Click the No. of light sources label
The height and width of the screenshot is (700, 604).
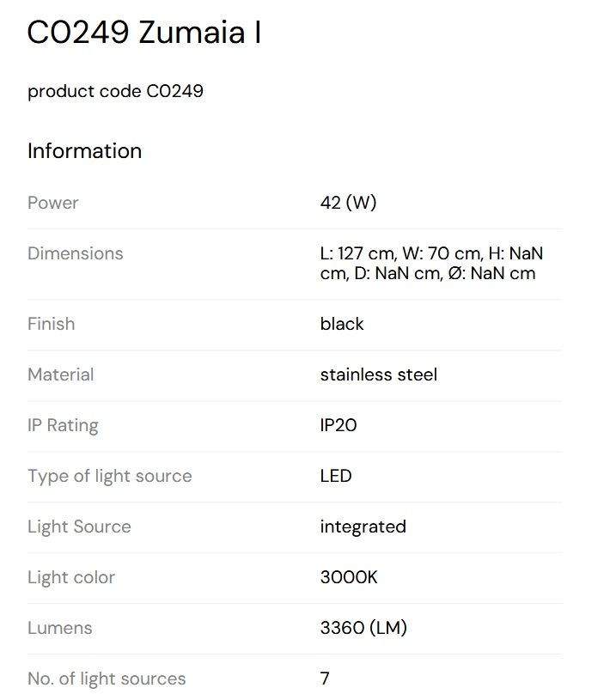pos(107,679)
